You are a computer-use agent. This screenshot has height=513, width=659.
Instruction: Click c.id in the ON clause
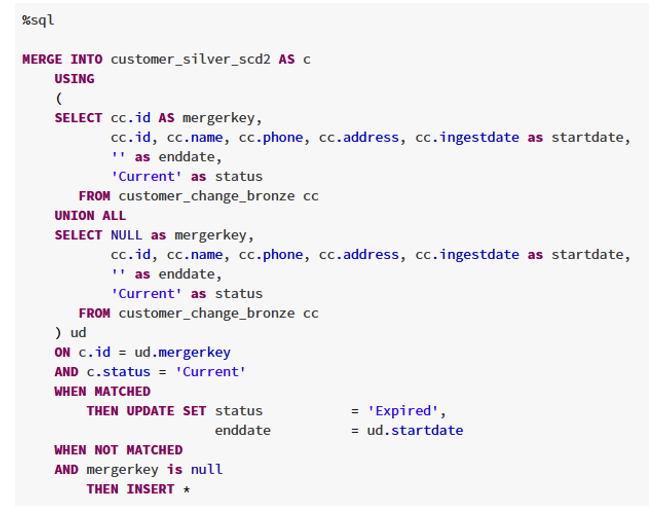(94, 353)
